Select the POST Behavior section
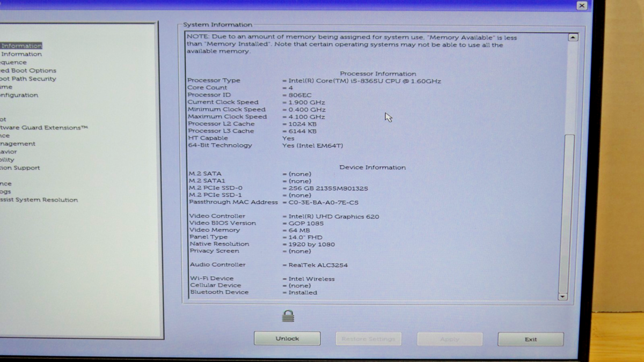644x362 pixels. 9,152
